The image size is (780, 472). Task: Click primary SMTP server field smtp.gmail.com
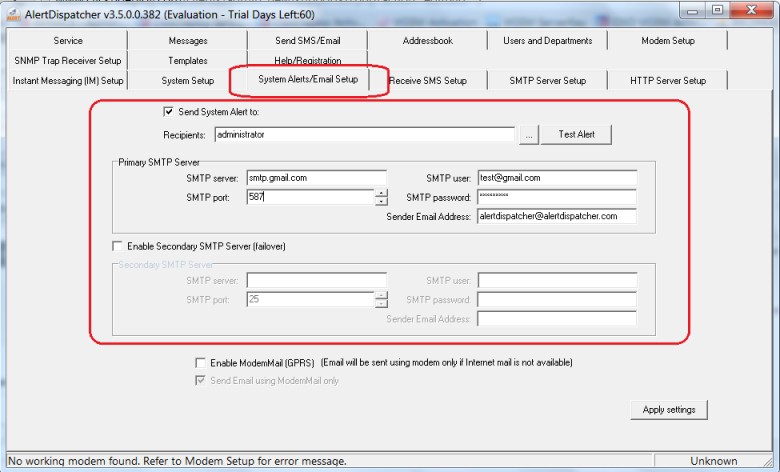(x=316, y=178)
